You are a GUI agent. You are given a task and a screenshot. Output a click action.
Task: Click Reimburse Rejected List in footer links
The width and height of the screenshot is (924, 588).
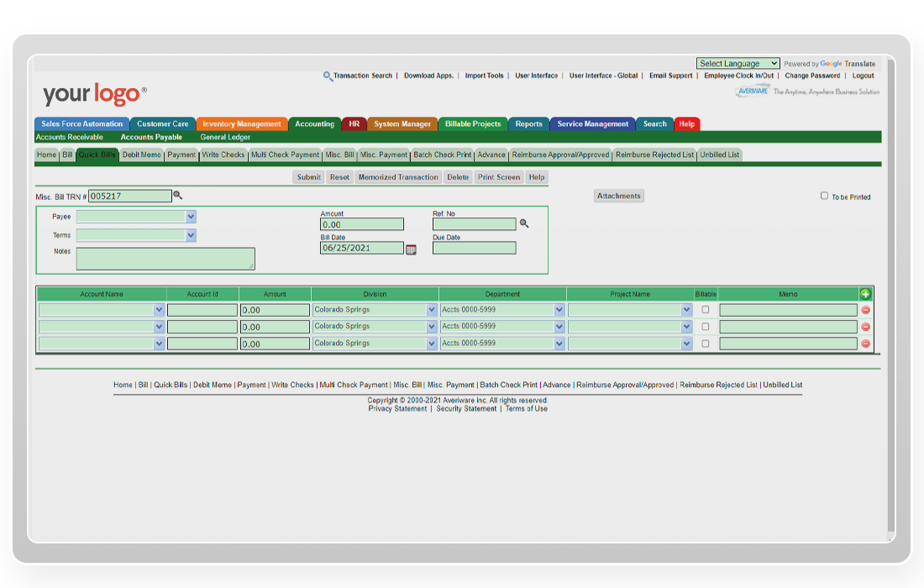718,385
